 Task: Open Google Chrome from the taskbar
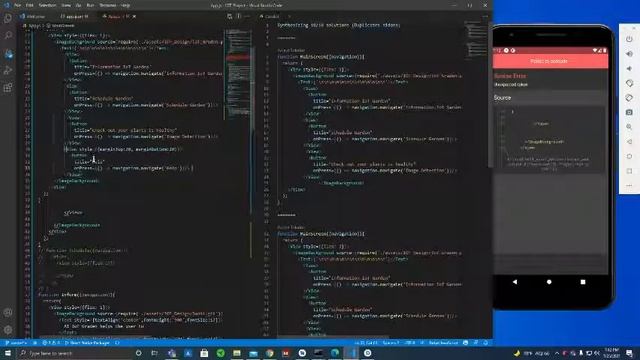point(269,353)
